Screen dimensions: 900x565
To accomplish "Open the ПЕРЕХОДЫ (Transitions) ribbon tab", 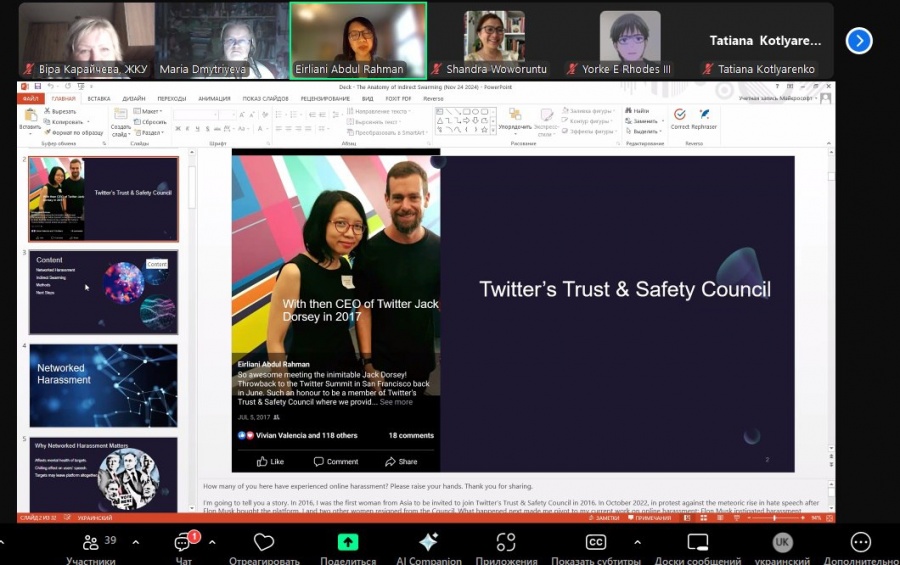I will pos(172,99).
